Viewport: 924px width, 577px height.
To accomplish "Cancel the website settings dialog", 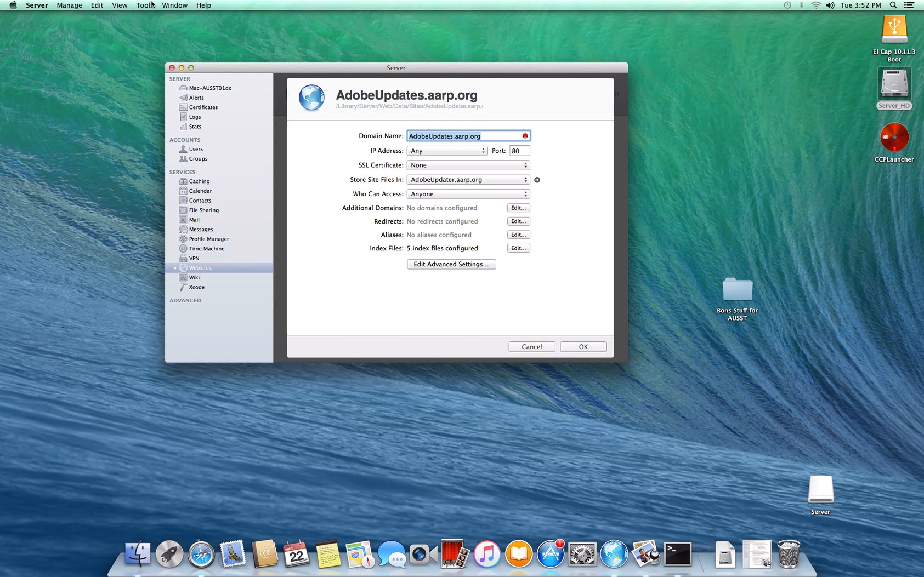I will click(x=532, y=347).
